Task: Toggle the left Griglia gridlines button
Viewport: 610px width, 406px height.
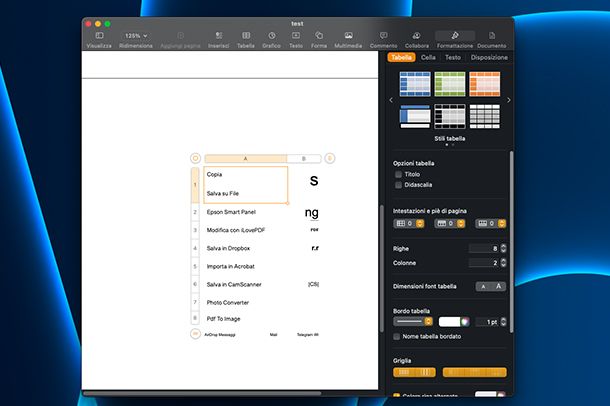Action: point(414,373)
